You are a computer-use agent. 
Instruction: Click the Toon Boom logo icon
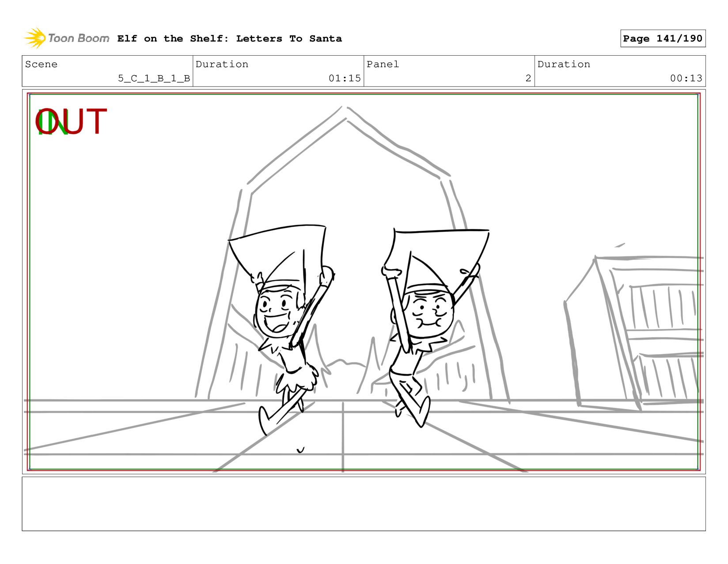click(35, 38)
